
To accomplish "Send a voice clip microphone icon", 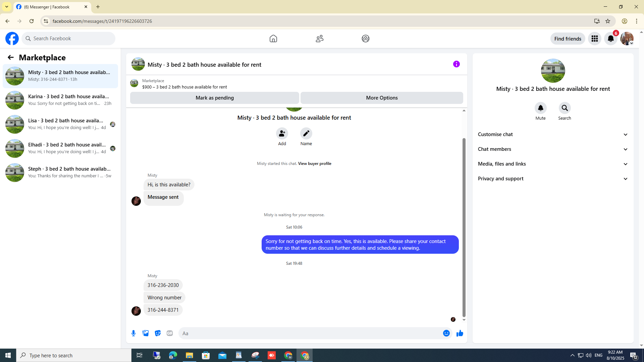I will point(133,333).
